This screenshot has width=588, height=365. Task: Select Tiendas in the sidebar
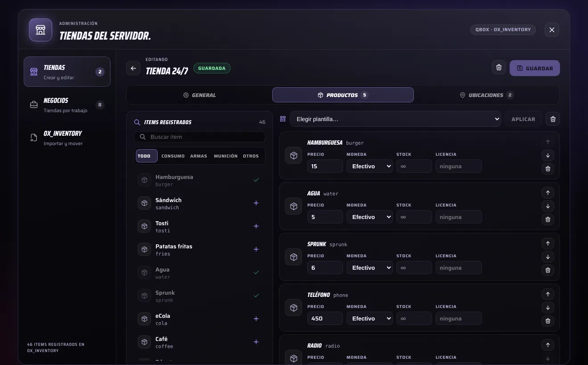tap(67, 72)
